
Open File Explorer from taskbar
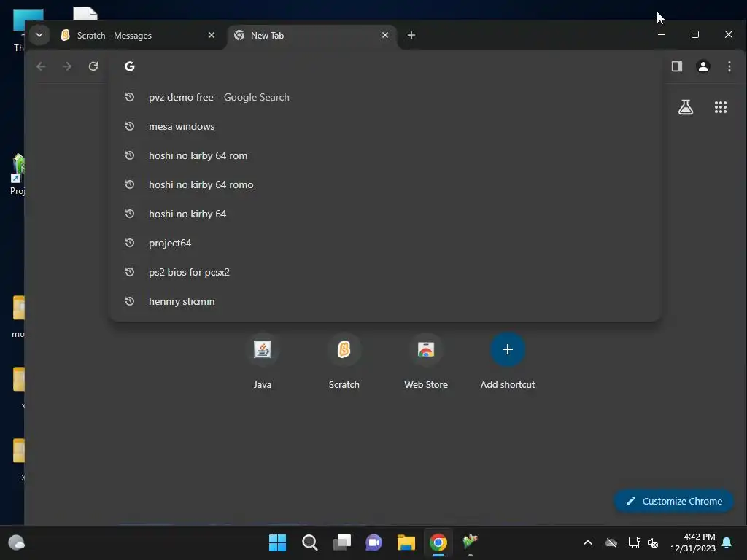[406, 542]
